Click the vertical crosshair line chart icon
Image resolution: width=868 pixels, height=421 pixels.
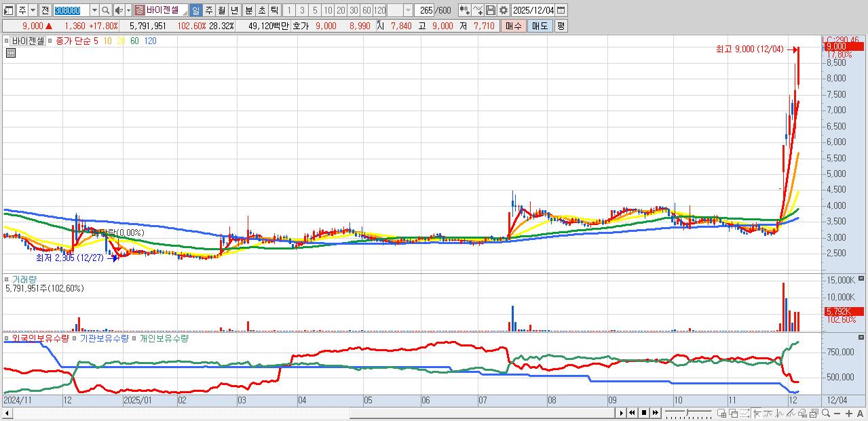point(779,413)
